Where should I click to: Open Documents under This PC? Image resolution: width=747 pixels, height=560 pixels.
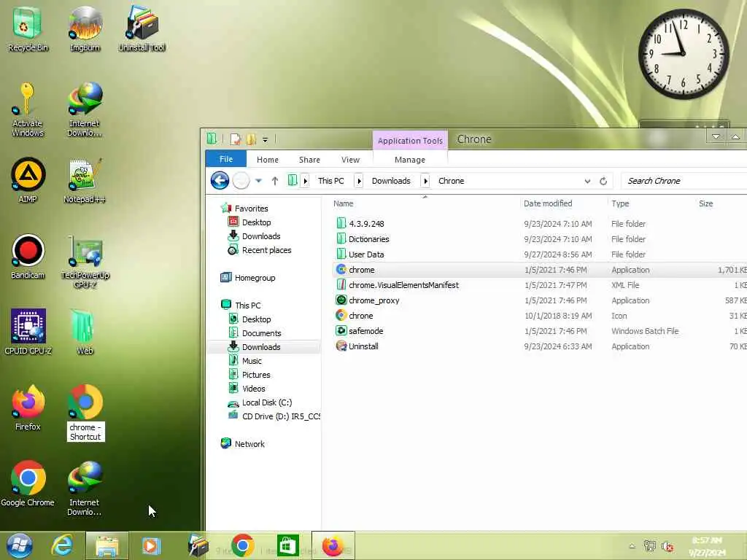point(261,332)
